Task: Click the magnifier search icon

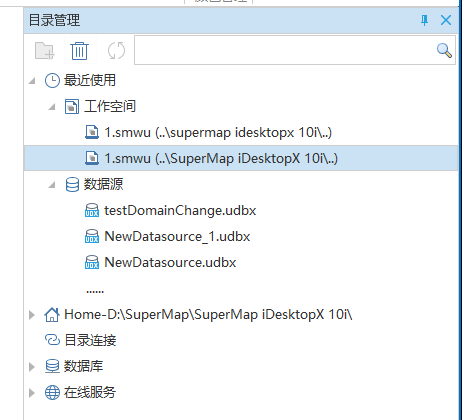Action: click(444, 50)
